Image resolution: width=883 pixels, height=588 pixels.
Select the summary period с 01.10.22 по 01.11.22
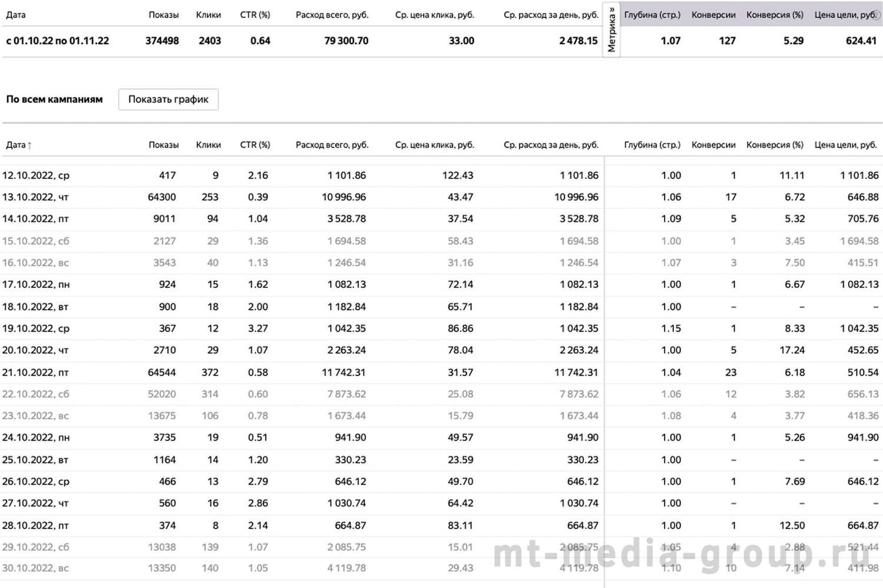coord(57,41)
